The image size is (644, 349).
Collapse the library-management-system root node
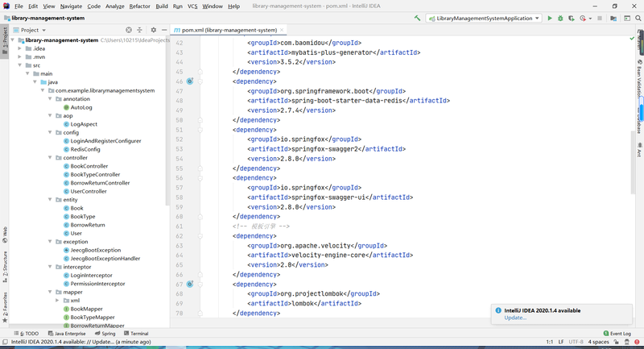pyautogui.click(x=13, y=40)
